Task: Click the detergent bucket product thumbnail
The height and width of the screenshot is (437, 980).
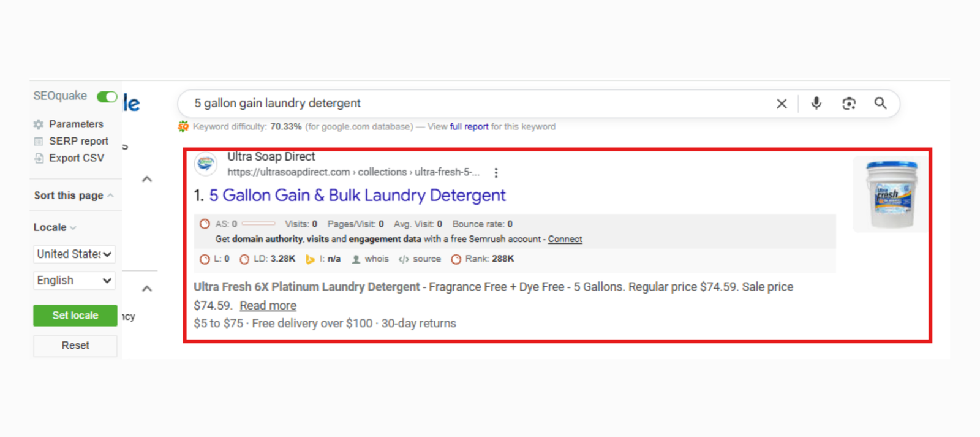Action: 891,194
